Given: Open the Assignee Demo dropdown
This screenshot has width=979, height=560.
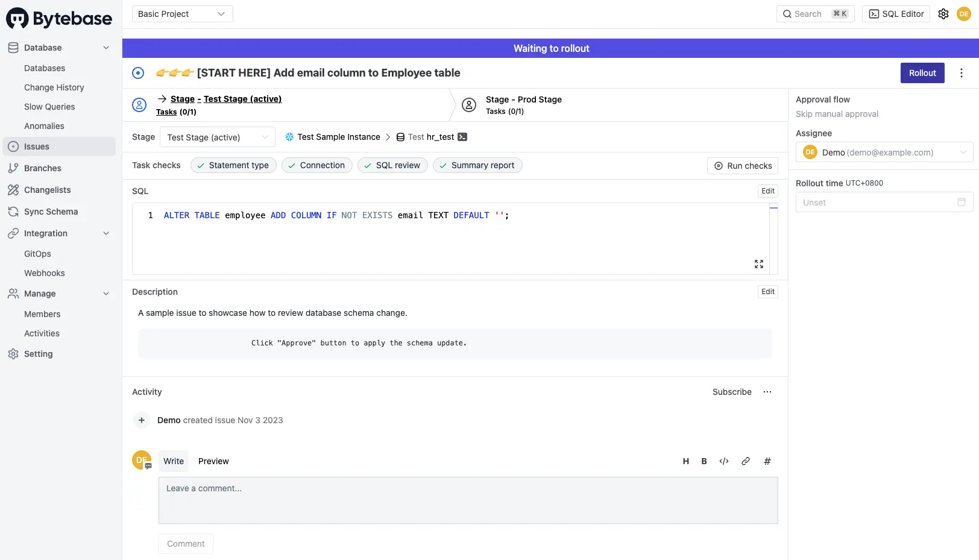Looking at the screenshot, I should (884, 153).
